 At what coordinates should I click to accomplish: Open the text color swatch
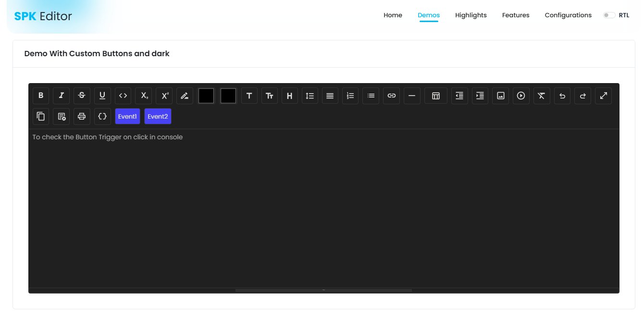(x=206, y=96)
